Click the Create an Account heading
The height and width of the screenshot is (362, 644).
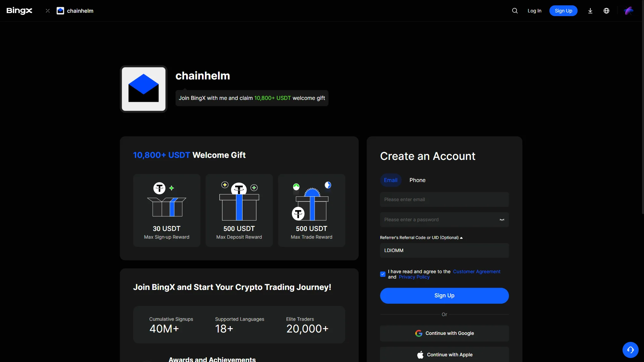tap(428, 156)
